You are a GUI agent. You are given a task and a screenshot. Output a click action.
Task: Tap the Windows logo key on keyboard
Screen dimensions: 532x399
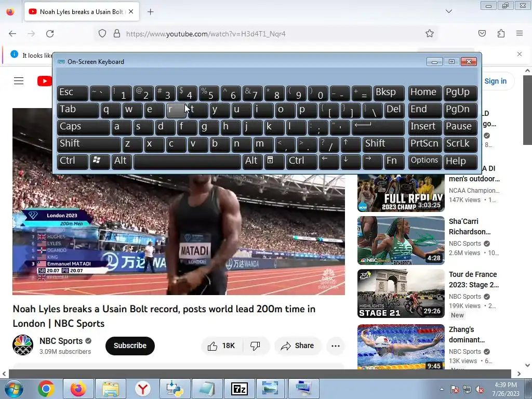coord(99,162)
